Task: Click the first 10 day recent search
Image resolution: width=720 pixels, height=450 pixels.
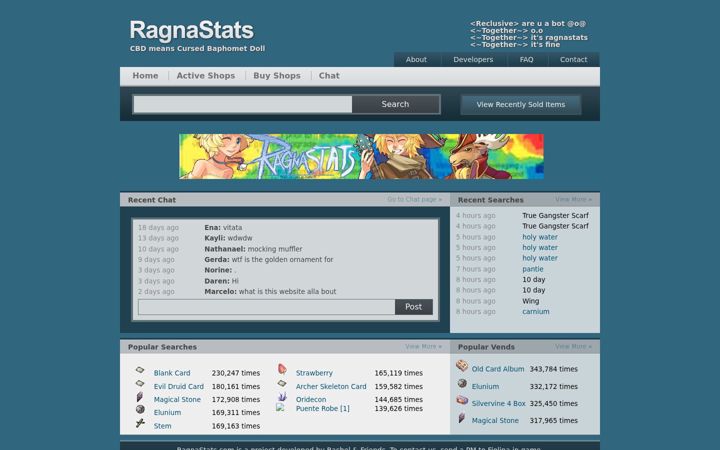Action: click(534, 279)
